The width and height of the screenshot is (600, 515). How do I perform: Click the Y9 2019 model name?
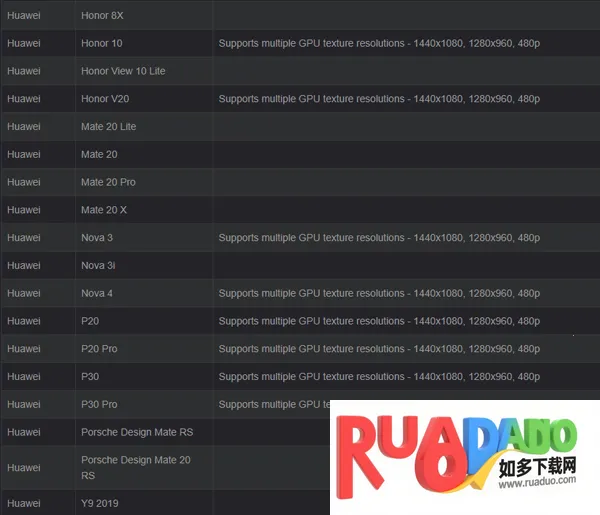coord(99,503)
